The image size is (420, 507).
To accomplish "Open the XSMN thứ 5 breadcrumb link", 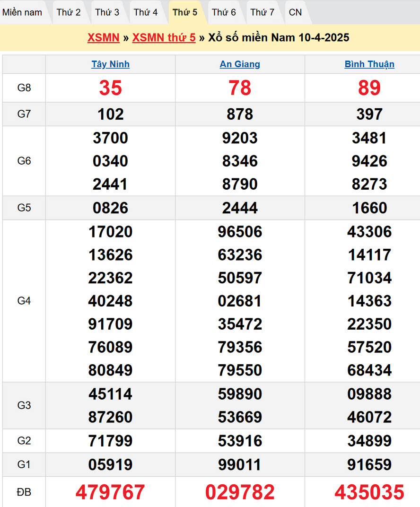I will pyautogui.click(x=164, y=38).
